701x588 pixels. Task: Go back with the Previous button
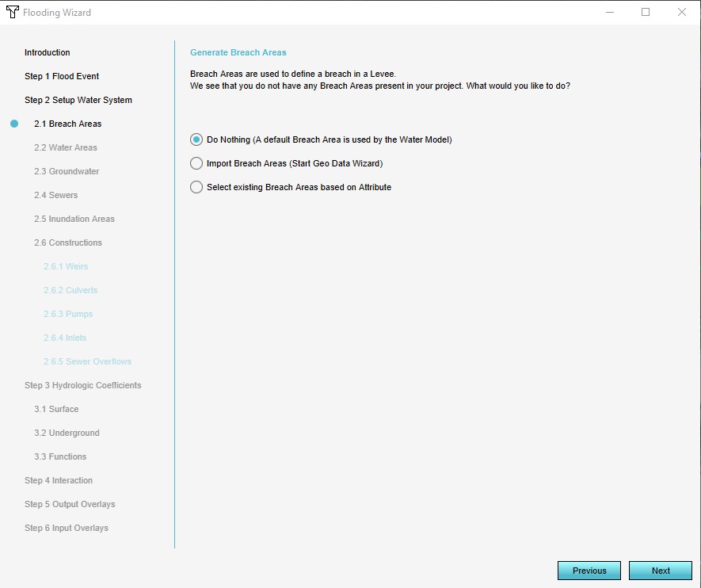(589, 571)
